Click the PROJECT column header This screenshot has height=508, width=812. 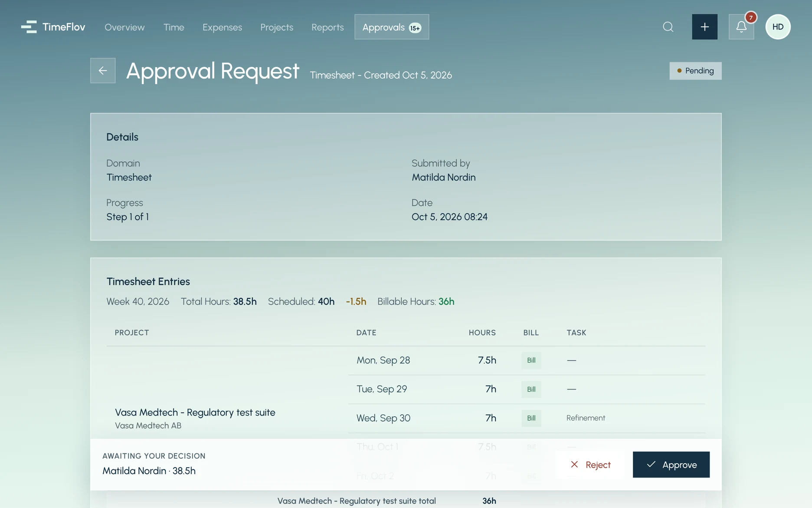[132, 333]
